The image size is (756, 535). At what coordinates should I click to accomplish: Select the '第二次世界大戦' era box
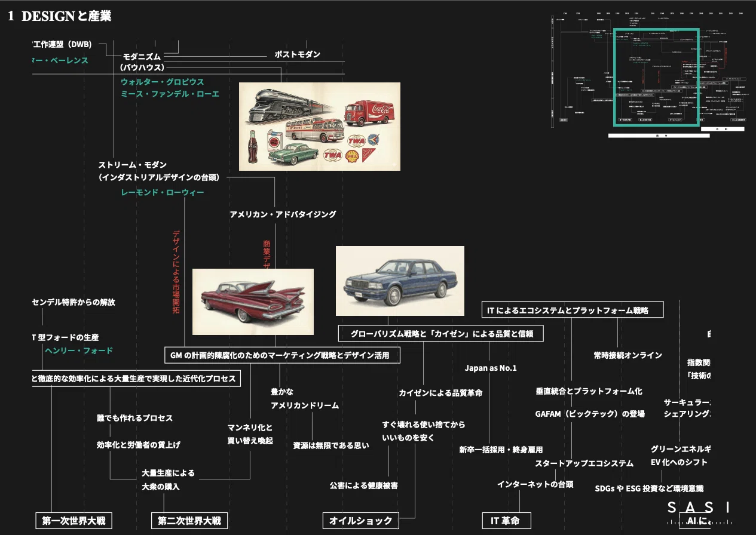(x=189, y=521)
